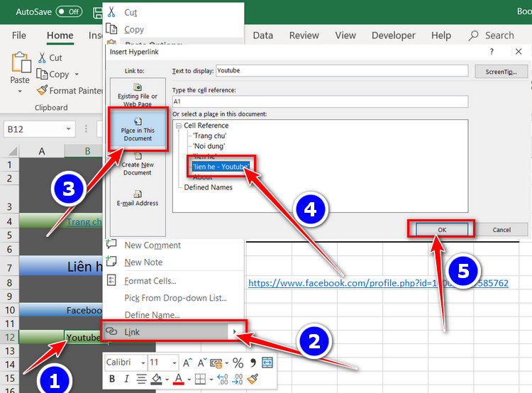This screenshot has width=532, height=393.
Task: Toggle Italic in mini toolbar
Action: click(126, 378)
